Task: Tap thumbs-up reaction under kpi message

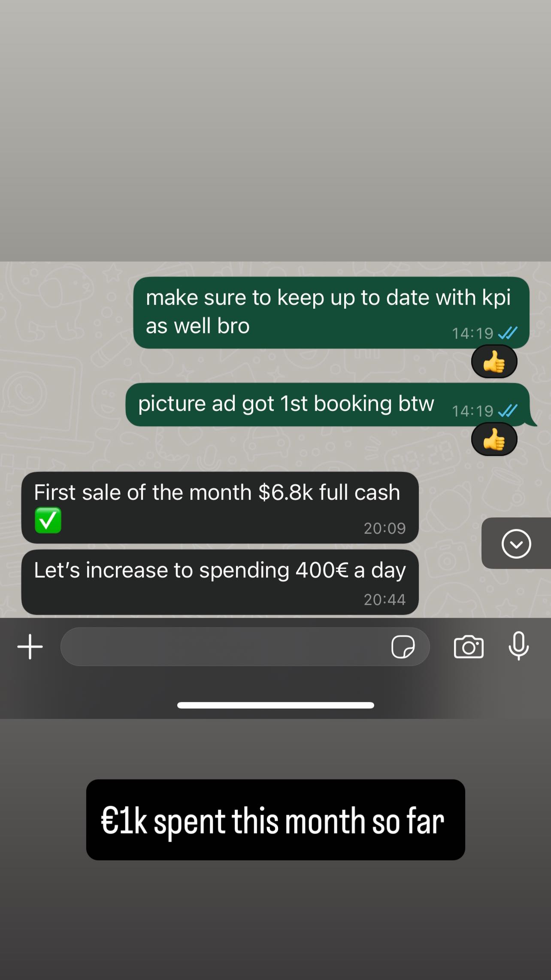Action: [x=494, y=362]
